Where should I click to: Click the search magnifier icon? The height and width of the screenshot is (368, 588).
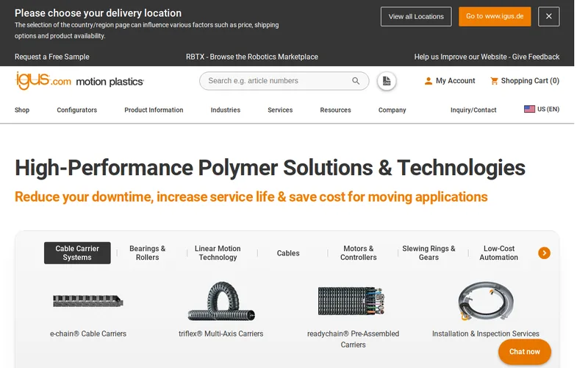pos(356,81)
